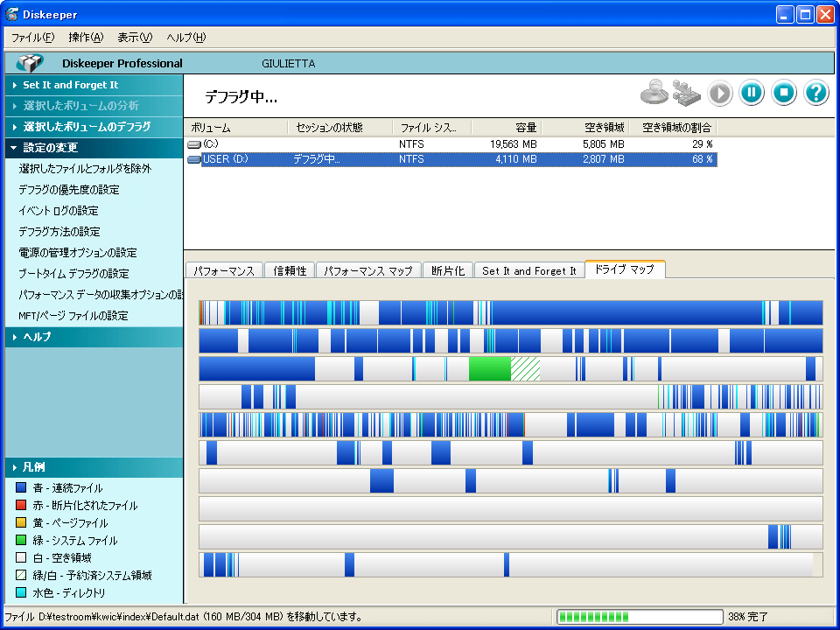
Task: Open デフラグ方法の設定
Action: click(x=59, y=231)
